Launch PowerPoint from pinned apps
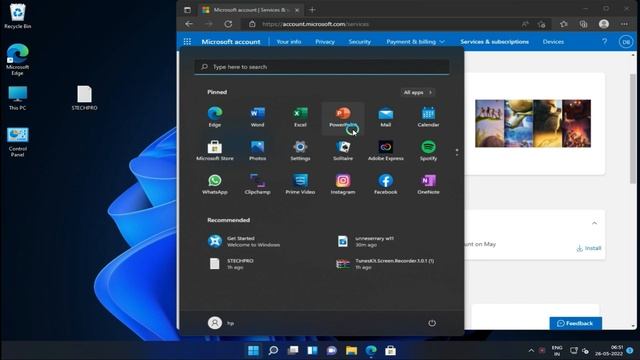Screen dimensions: 640x360 pos(343,117)
